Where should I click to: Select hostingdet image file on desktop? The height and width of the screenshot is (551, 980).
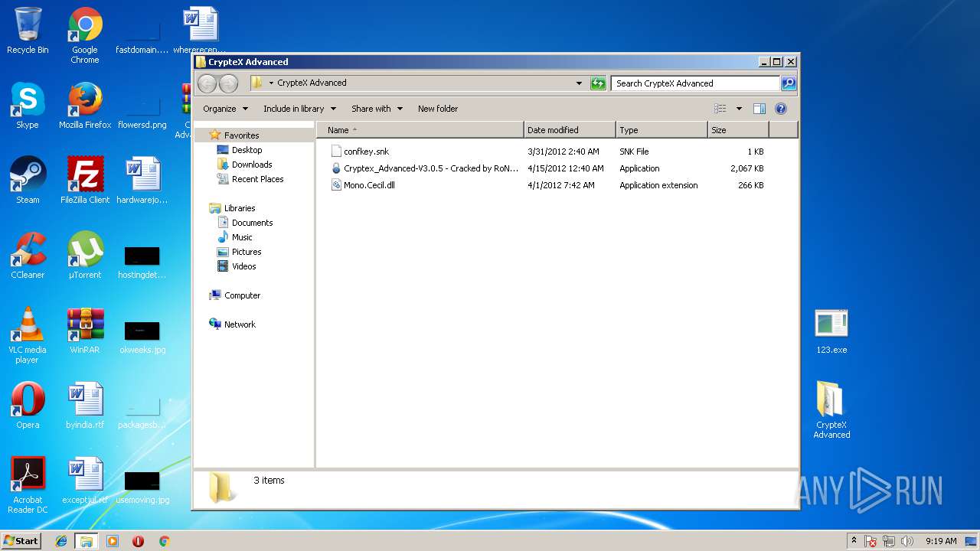pyautogui.click(x=142, y=262)
